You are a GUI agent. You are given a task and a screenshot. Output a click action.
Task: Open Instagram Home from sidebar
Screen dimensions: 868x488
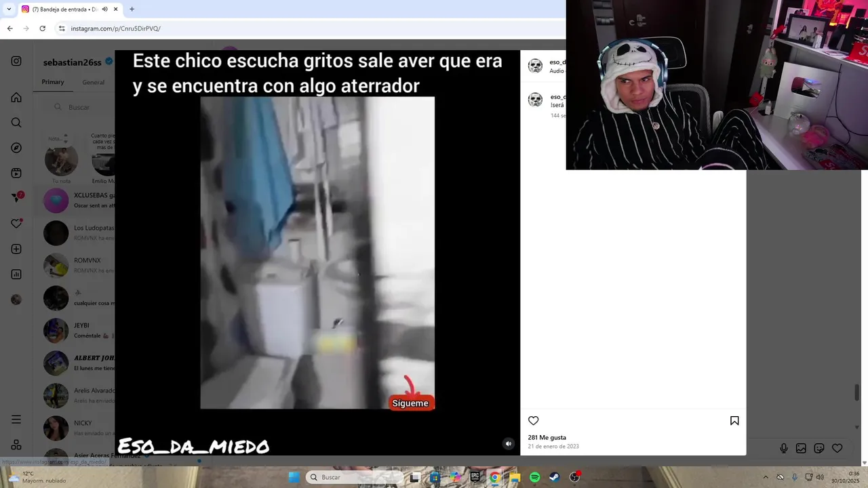(x=16, y=98)
